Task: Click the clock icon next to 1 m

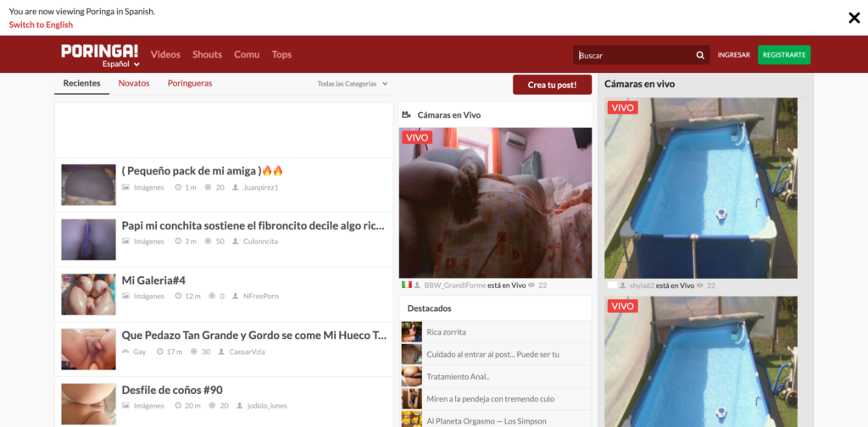Action: point(178,187)
